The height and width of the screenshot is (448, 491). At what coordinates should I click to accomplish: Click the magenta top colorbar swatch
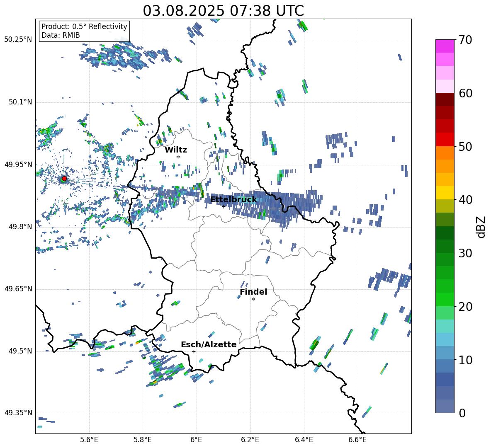tap(445, 46)
